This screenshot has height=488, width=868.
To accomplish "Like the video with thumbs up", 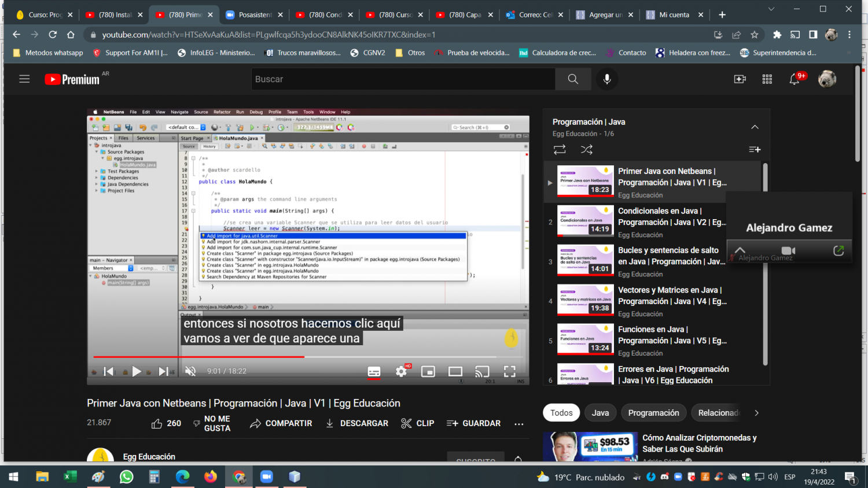I will click(166, 423).
